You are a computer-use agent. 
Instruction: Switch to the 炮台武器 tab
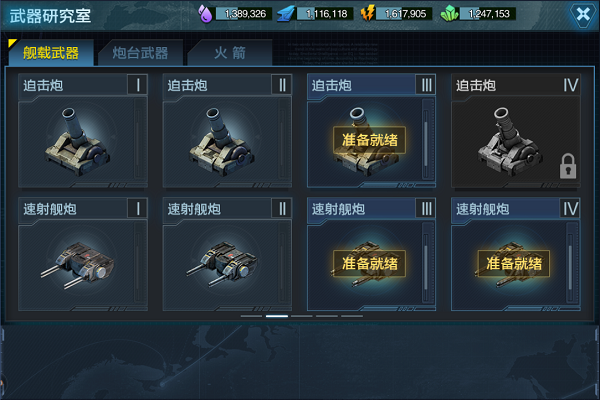click(x=140, y=53)
